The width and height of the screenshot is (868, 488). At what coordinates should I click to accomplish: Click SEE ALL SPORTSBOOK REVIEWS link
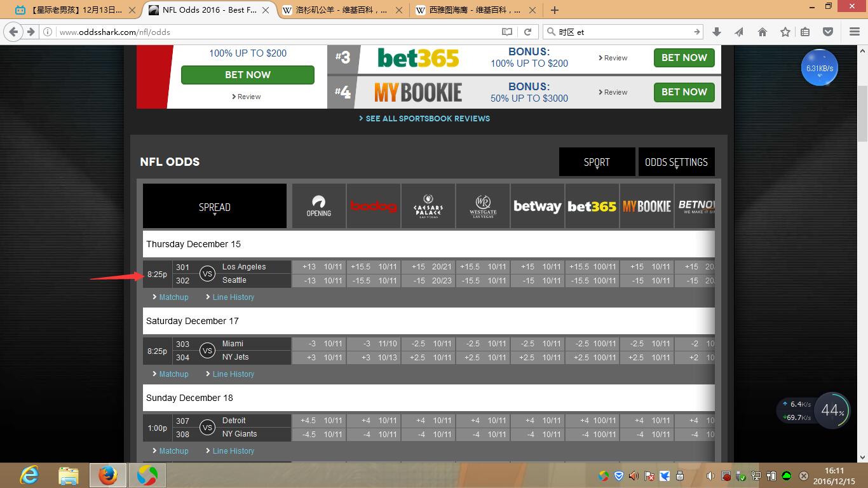coord(424,118)
